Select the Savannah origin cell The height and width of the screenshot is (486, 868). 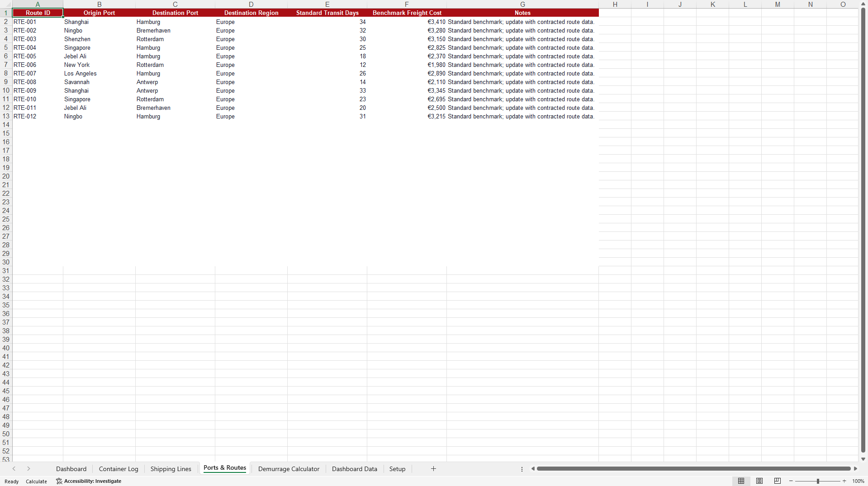(99, 82)
